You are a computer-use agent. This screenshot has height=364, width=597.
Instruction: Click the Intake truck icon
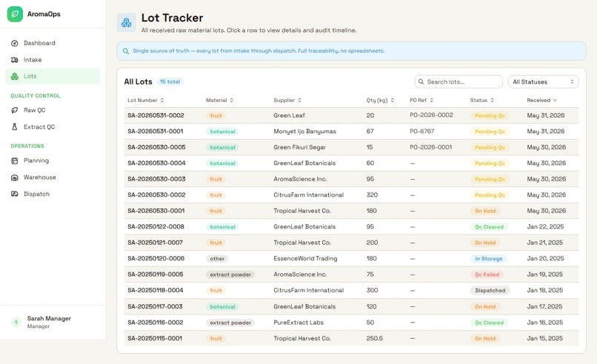point(15,60)
